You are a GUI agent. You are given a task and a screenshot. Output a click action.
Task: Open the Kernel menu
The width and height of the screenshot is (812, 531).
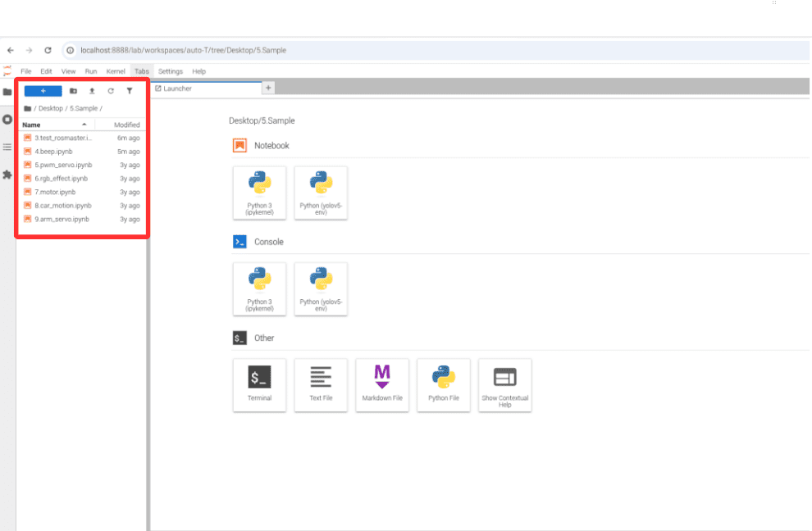click(116, 71)
